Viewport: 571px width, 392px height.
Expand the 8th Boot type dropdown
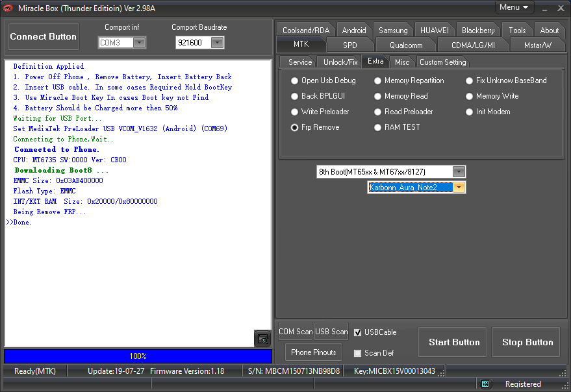pos(459,172)
